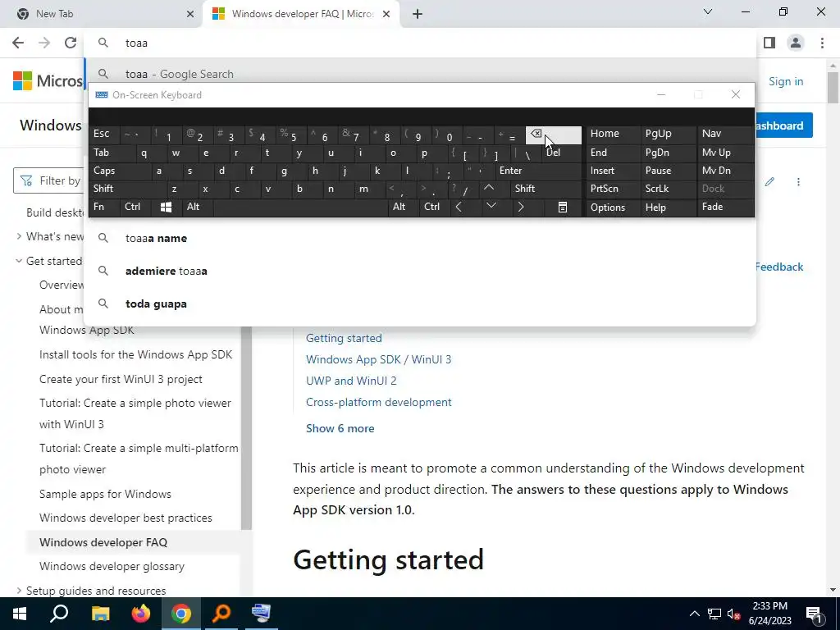
Task: Expand the What's new tree item
Action: pos(19,236)
